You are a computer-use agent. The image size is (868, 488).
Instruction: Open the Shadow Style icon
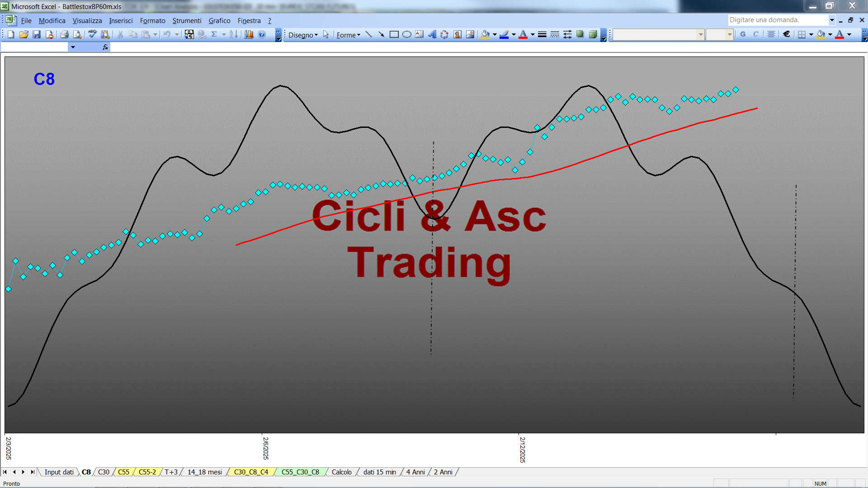coord(580,34)
